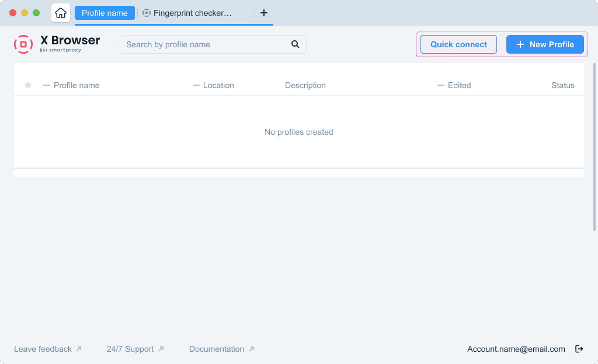Open the Documentation link
This screenshot has width=598, height=364.
[221, 349]
